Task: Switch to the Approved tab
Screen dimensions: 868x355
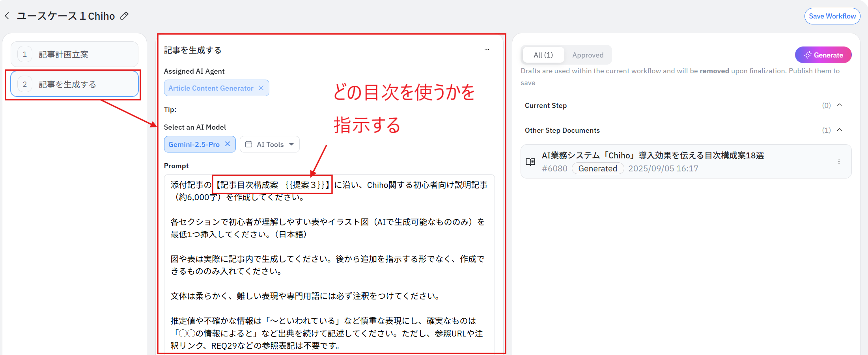Action: (588, 55)
